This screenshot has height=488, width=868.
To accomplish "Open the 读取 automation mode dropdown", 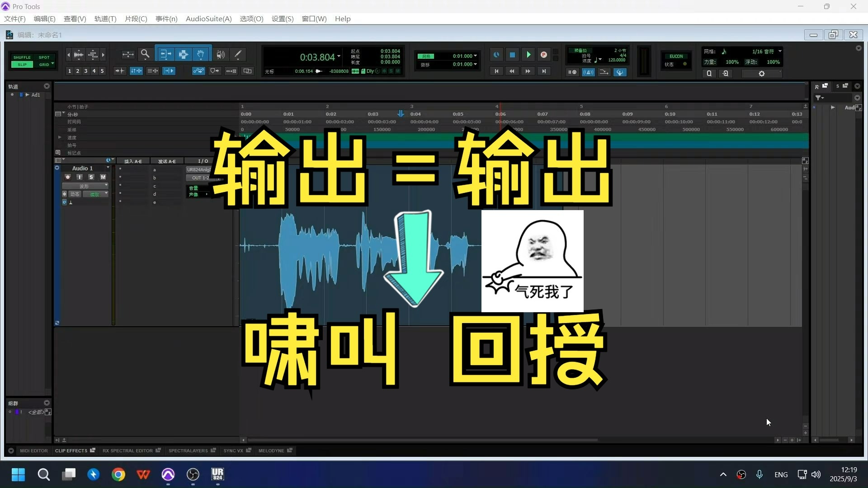I will (95, 194).
